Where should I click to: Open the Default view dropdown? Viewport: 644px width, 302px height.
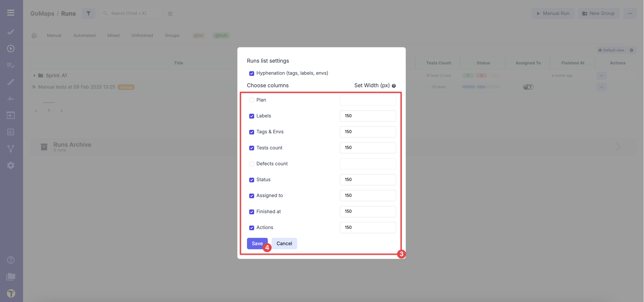coord(611,50)
